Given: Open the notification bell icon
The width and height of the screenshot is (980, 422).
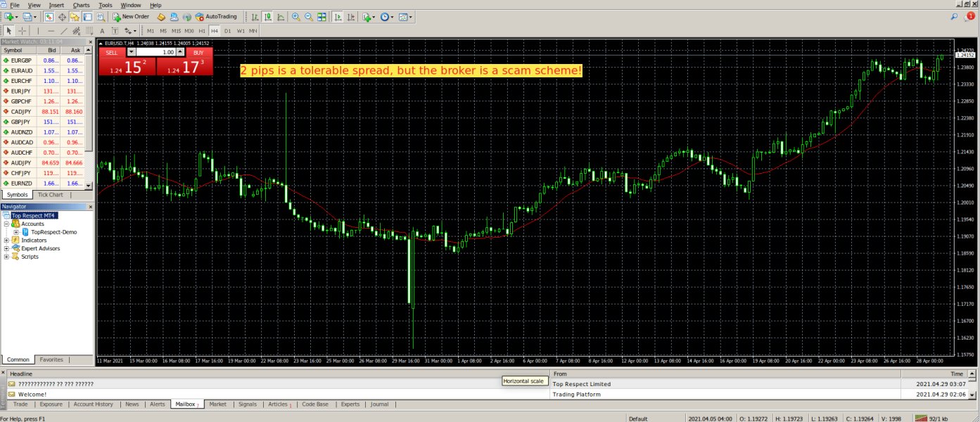Looking at the screenshot, I should (970, 16).
